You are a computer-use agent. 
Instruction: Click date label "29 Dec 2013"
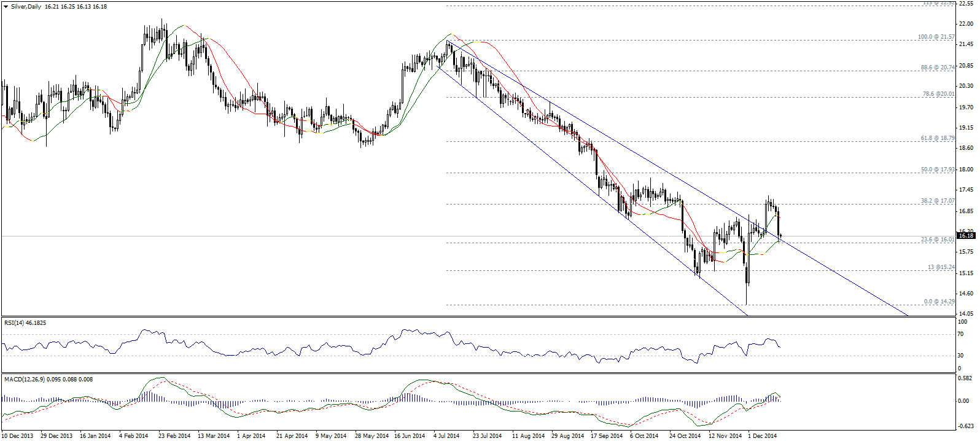pyautogui.click(x=56, y=436)
